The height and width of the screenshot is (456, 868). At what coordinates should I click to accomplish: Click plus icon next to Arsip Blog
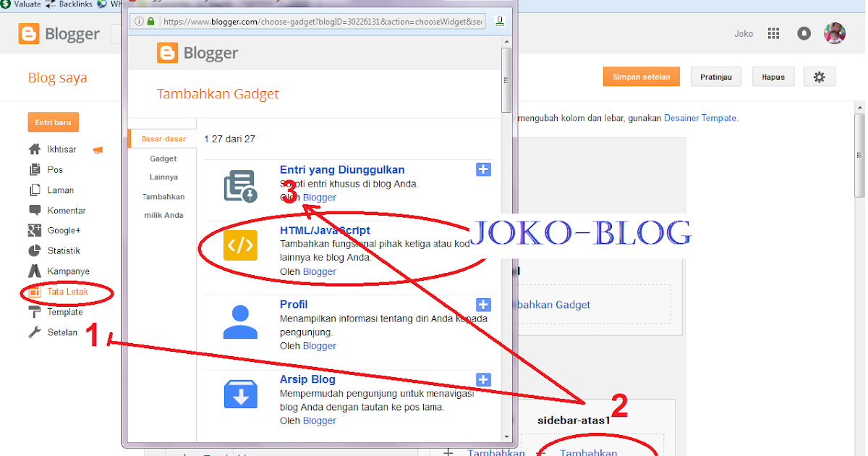tap(483, 379)
